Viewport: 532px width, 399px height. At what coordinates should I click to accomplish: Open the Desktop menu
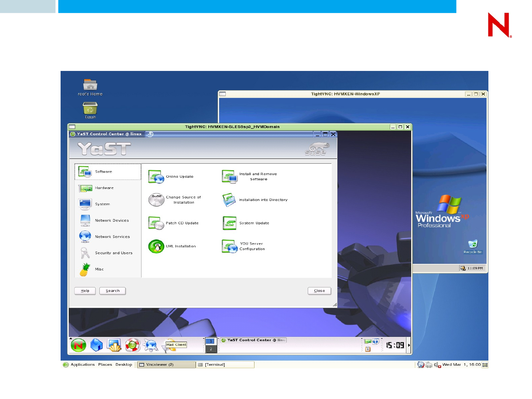[x=124, y=365]
